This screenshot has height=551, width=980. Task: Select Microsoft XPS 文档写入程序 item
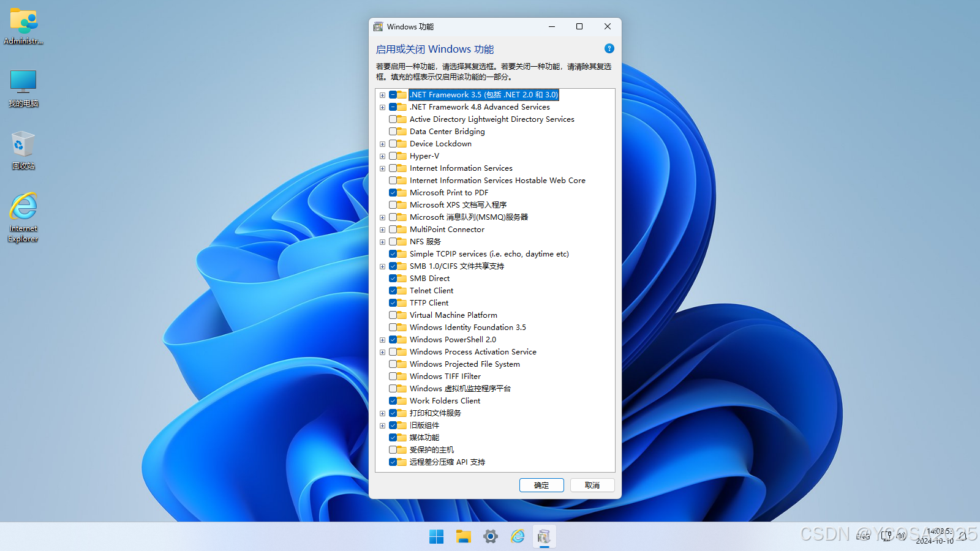458,205
